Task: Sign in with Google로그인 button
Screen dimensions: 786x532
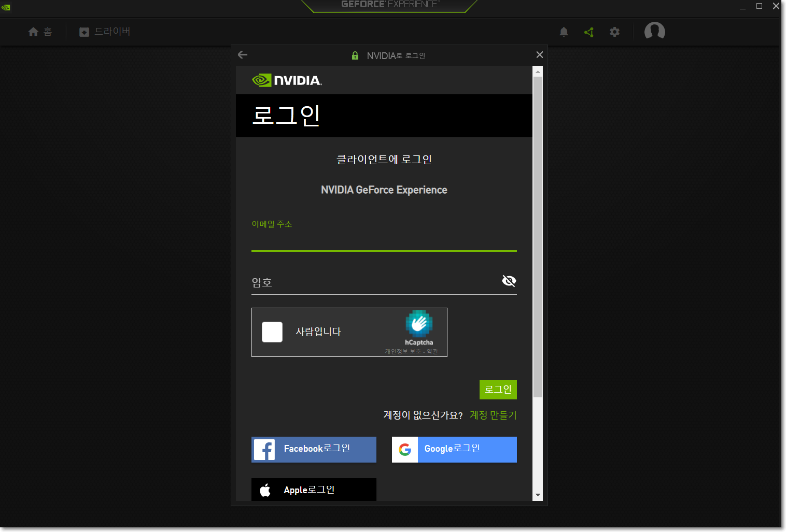Action: tap(454, 449)
